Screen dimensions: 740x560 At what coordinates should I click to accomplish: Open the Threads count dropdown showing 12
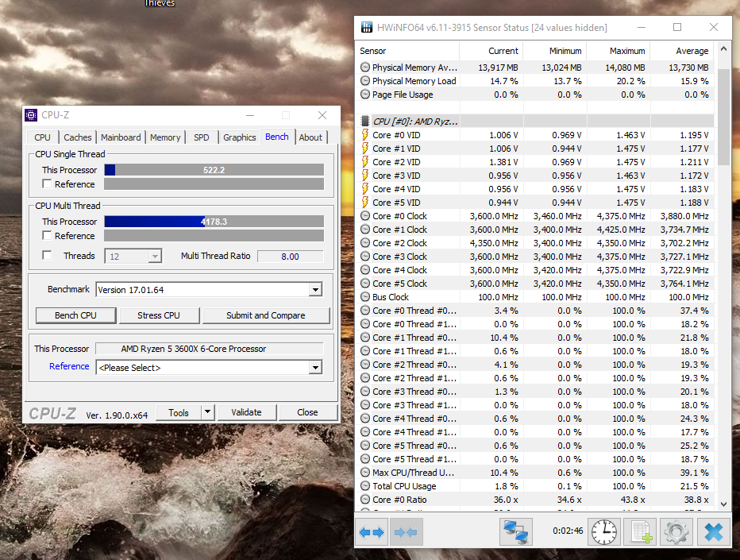click(155, 257)
